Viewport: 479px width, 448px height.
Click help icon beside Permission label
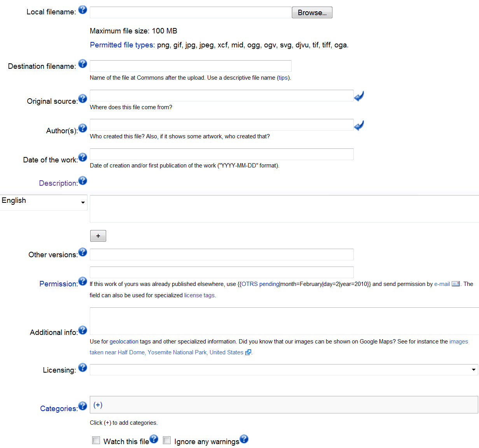(x=82, y=281)
